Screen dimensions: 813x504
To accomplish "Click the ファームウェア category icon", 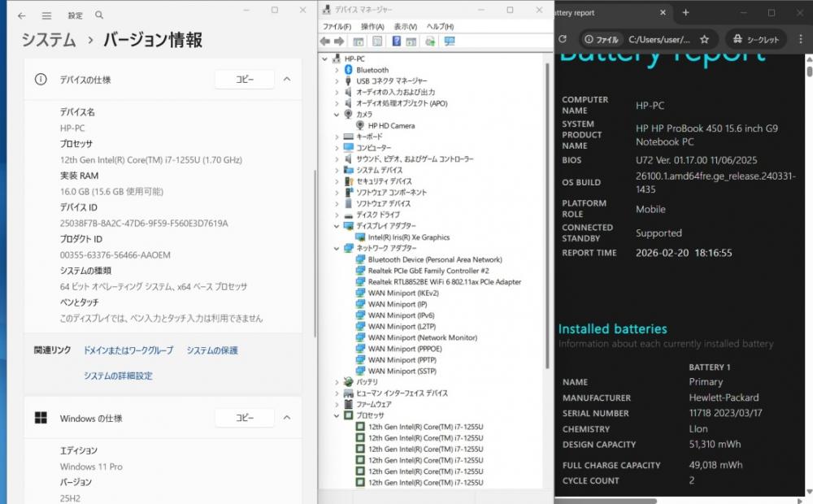I will 349,404.
